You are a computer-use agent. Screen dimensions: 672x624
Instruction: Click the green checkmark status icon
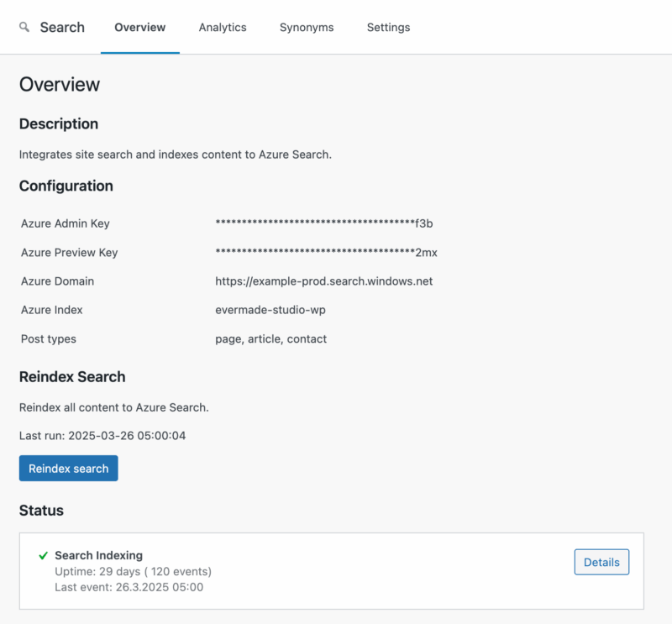[43, 556]
